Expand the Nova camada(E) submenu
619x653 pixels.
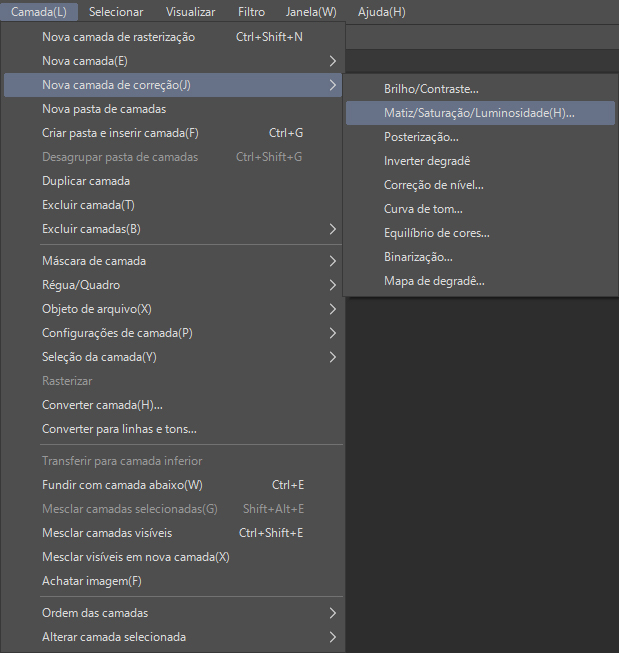[x=85, y=61]
